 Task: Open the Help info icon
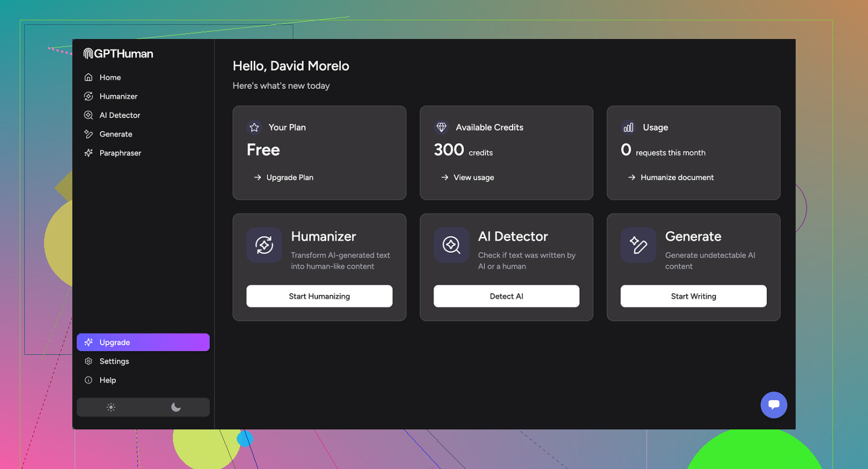tap(89, 380)
